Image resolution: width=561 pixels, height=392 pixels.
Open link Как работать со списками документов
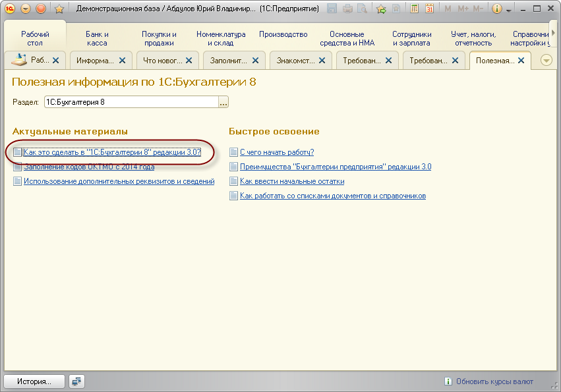[333, 196]
